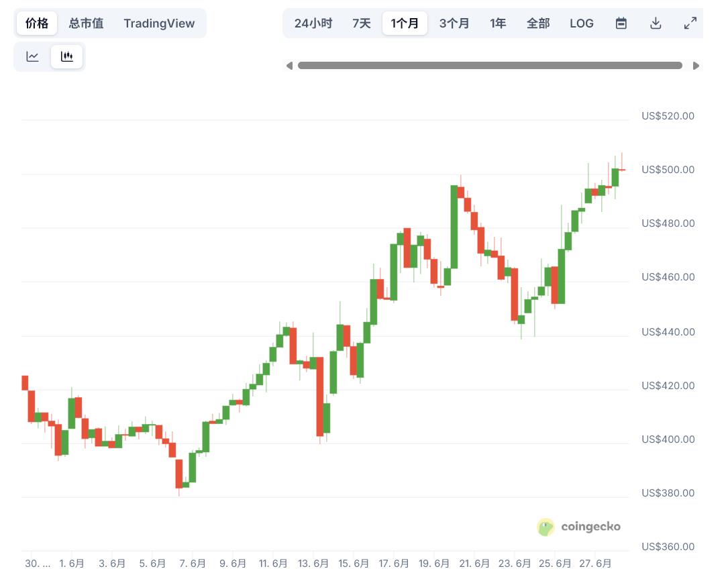Click the US$520.00 price axis label

pyautogui.click(x=668, y=116)
